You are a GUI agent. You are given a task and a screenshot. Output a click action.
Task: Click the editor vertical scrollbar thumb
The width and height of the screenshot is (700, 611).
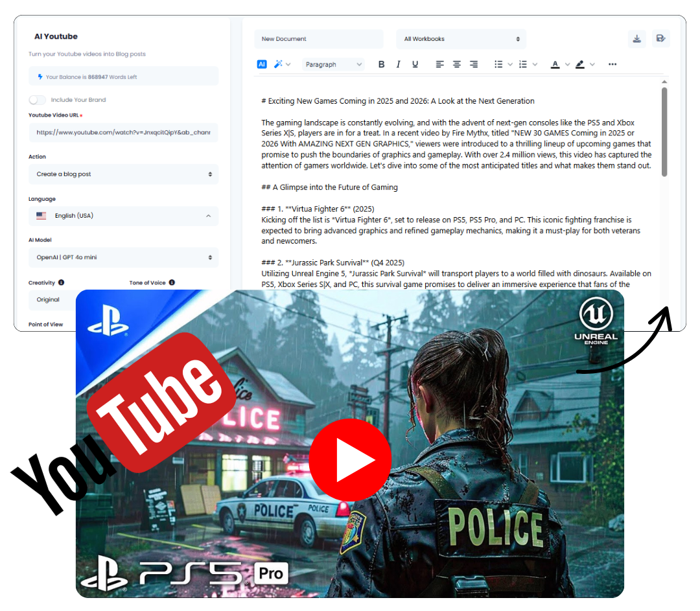pyautogui.click(x=664, y=132)
